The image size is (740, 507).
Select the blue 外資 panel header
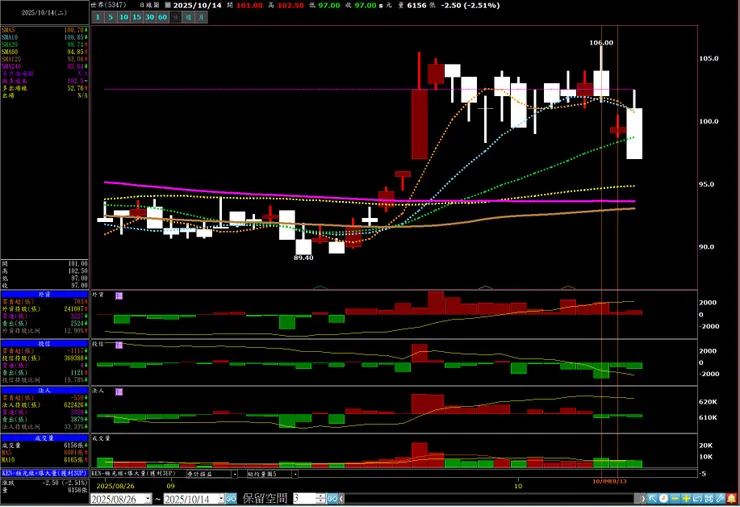pos(44,294)
